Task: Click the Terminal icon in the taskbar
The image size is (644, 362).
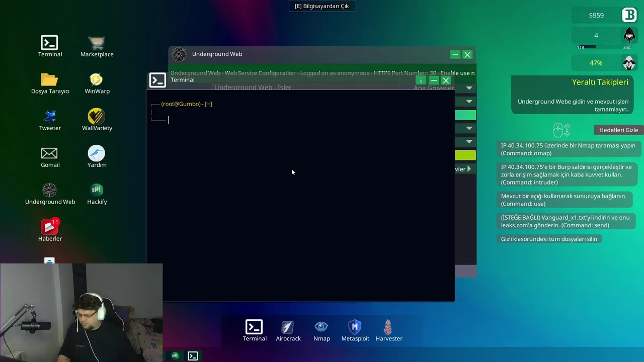Action: (193, 355)
